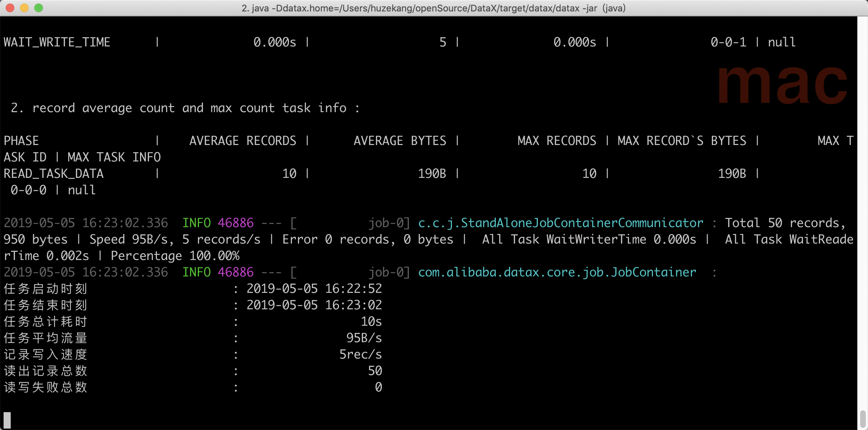The height and width of the screenshot is (430, 868).
Task: Click com.alibaba.datax.core.job.JobContainer logger text
Action: point(557,272)
